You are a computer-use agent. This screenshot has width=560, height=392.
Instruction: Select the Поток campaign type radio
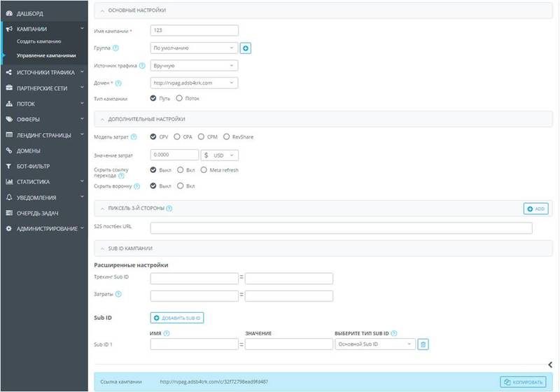point(180,99)
